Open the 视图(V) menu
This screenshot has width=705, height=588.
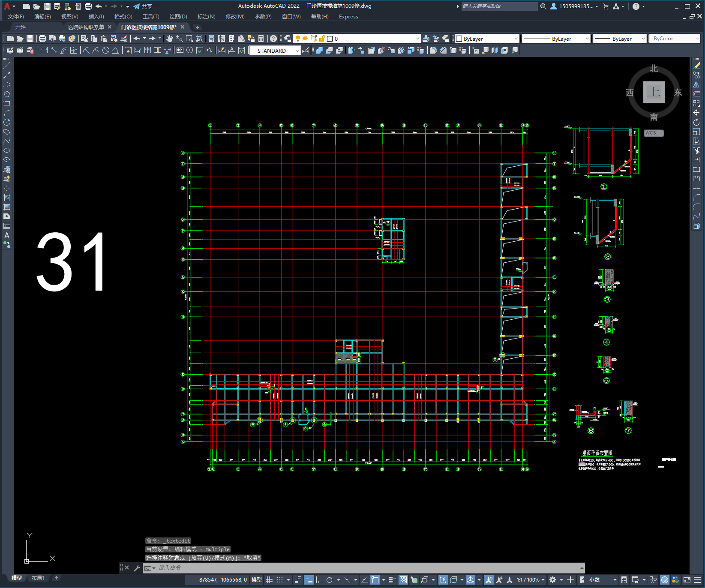coord(69,17)
